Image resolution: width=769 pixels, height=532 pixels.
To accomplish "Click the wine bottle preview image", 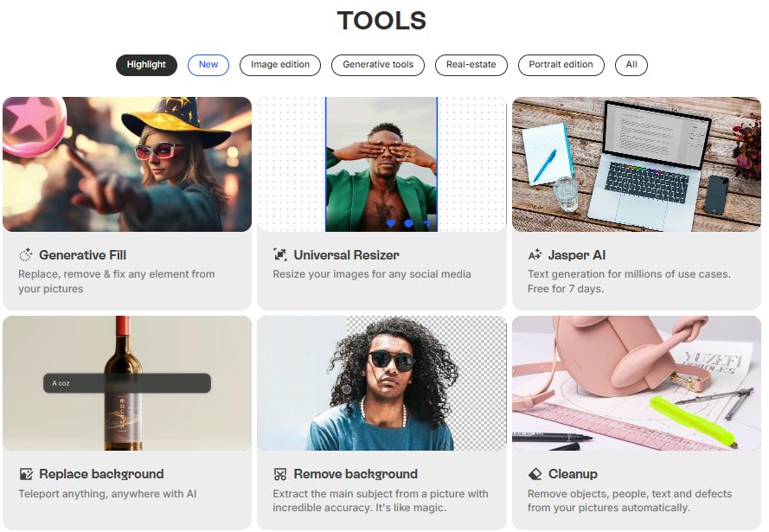I will (127, 383).
